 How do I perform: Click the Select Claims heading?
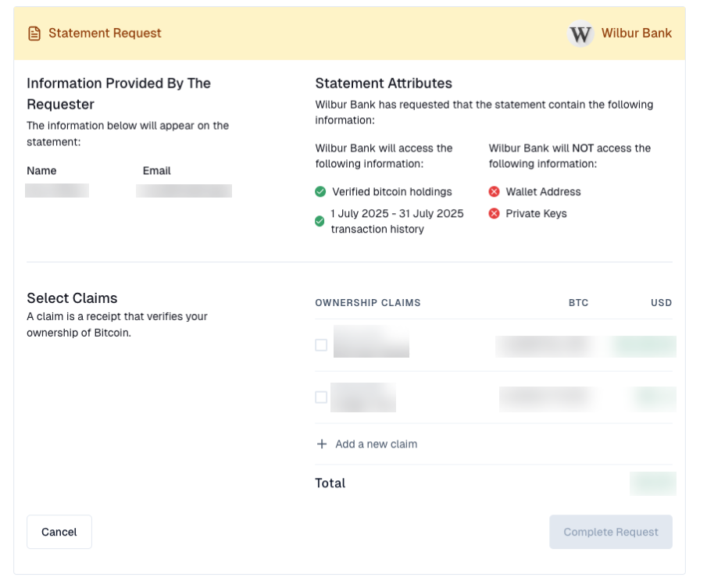coord(72,298)
